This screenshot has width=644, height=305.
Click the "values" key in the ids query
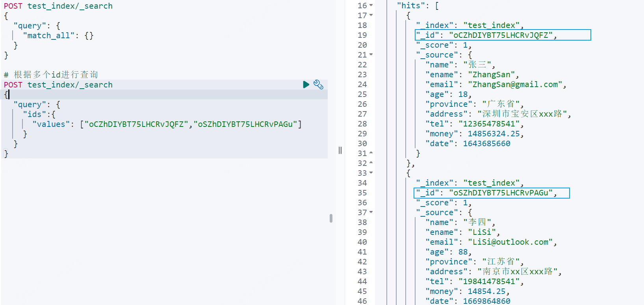[x=51, y=124]
